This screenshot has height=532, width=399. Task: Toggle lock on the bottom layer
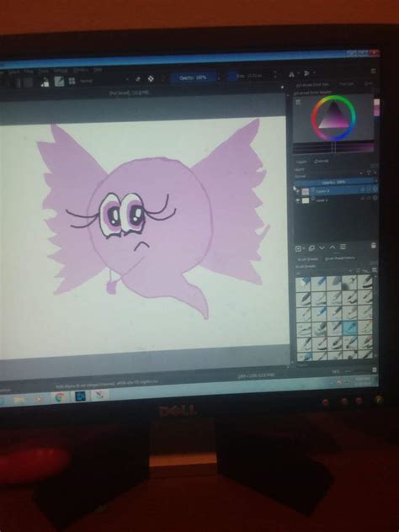(x=363, y=198)
